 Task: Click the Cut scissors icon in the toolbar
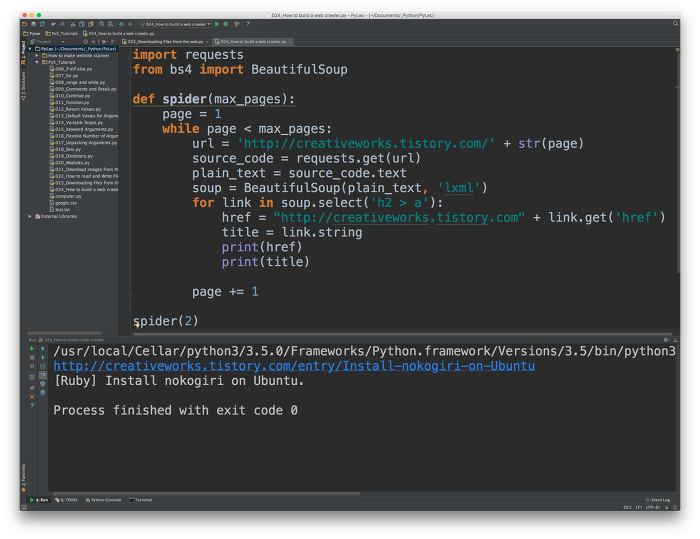tap(73, 24)
